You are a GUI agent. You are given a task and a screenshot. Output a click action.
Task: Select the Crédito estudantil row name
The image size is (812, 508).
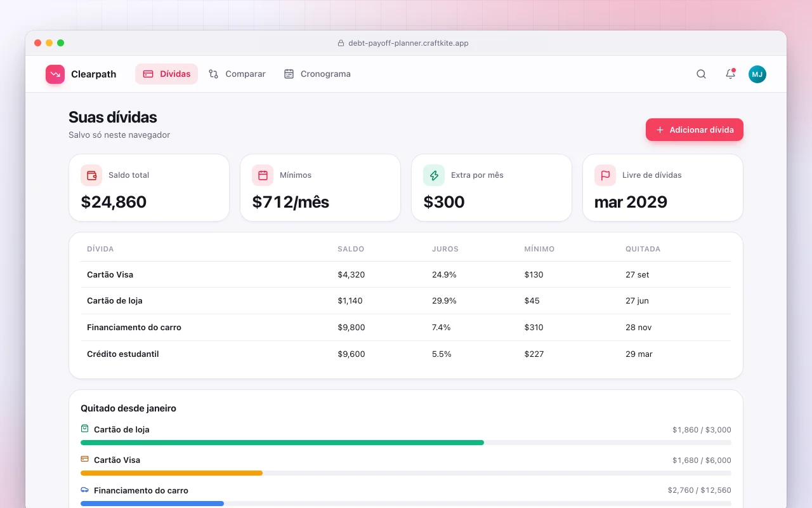[x=122, y=354]
